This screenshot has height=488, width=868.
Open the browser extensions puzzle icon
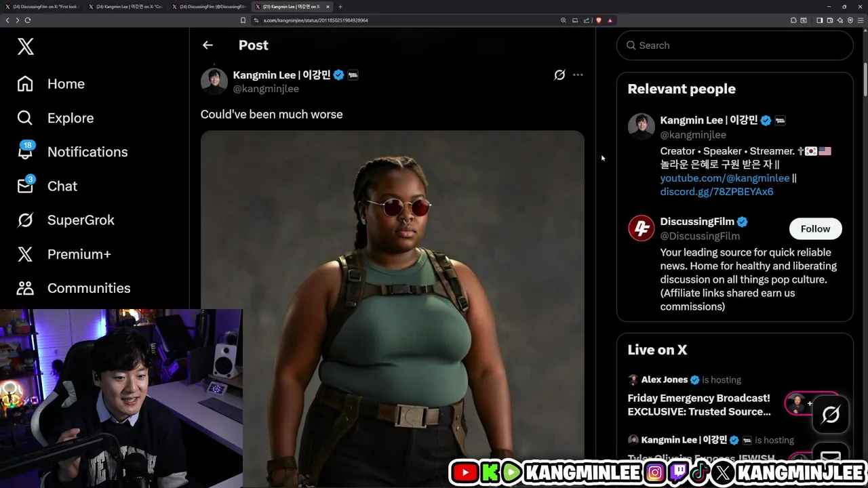[793, 20]
